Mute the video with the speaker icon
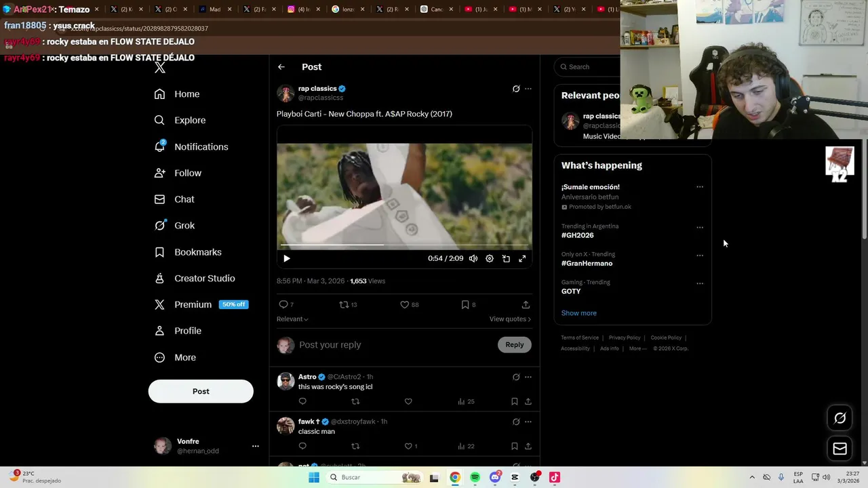The width and height of the screenshot is (868, 488). pos(473,258)
